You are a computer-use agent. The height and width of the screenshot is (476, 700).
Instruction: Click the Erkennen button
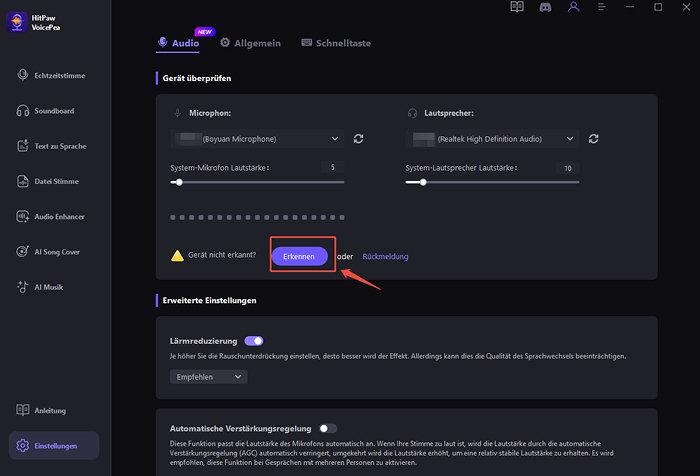[299, 256]
